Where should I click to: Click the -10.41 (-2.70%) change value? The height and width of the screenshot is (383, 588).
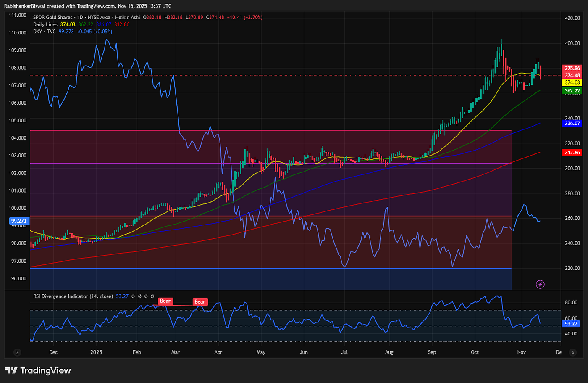[x=245, y=18]
